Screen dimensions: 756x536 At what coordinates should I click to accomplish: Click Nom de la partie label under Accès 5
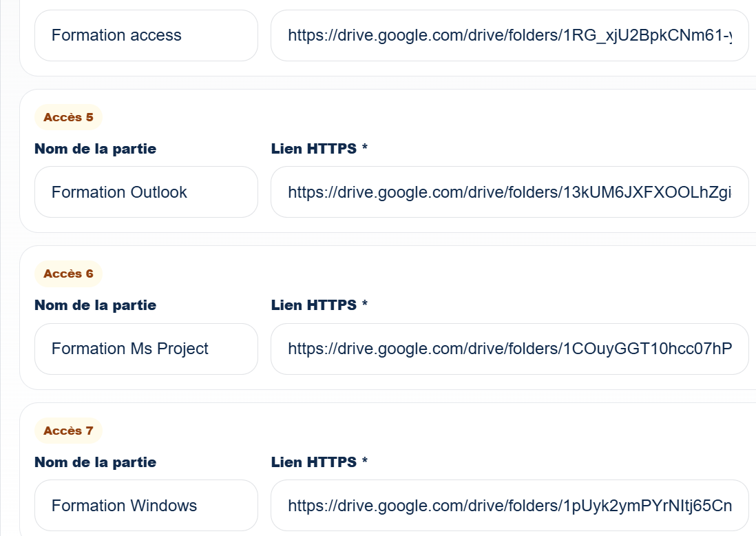point(96,149)
